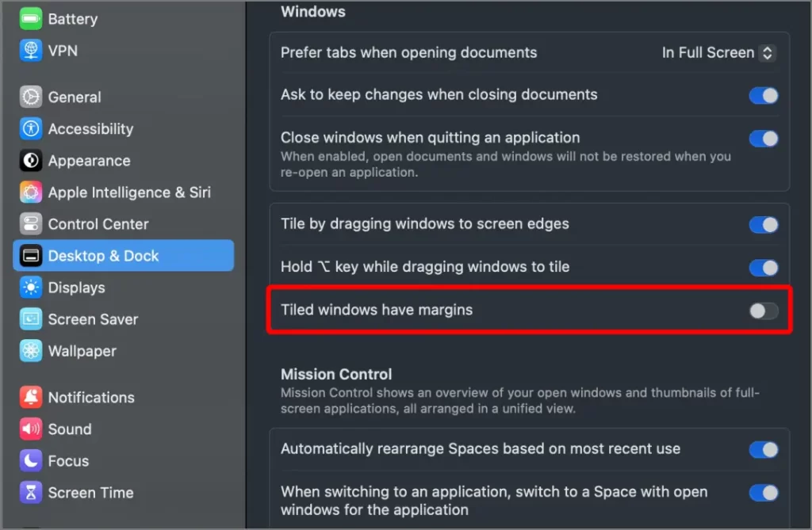
Task: Toggle Hold Option key while dragging switch
Action: point(764,268)
